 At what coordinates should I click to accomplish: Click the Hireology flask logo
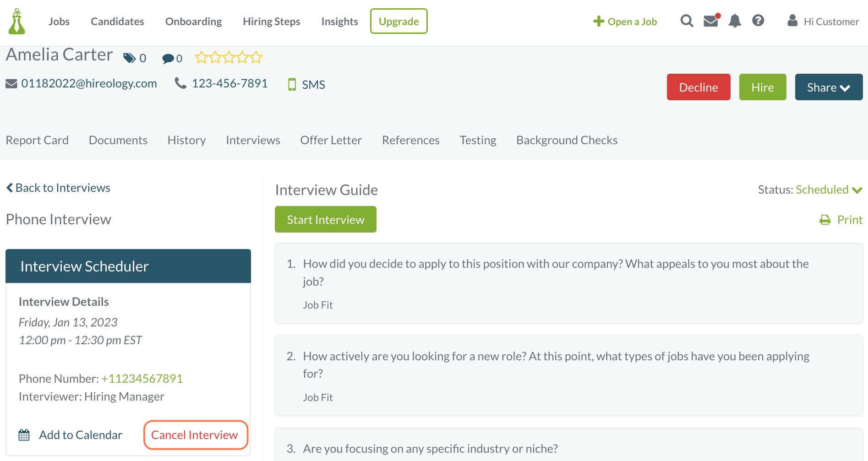pos(17,22)
